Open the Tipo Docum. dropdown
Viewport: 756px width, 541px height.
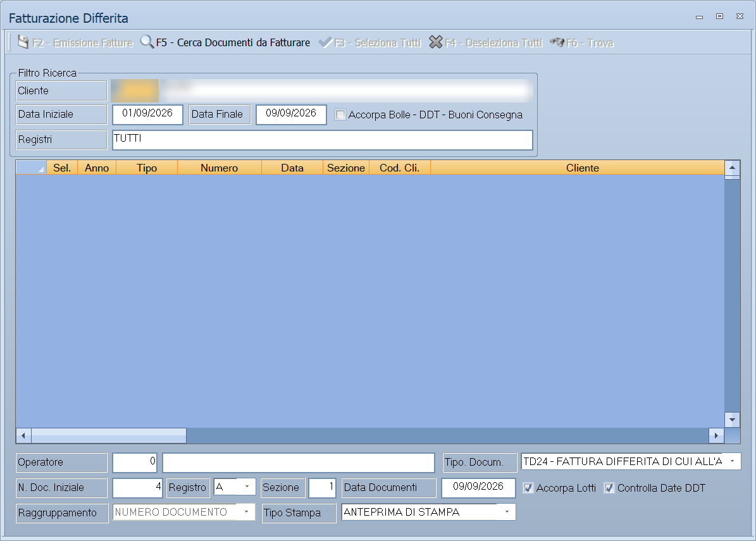(x=733, y=461)
